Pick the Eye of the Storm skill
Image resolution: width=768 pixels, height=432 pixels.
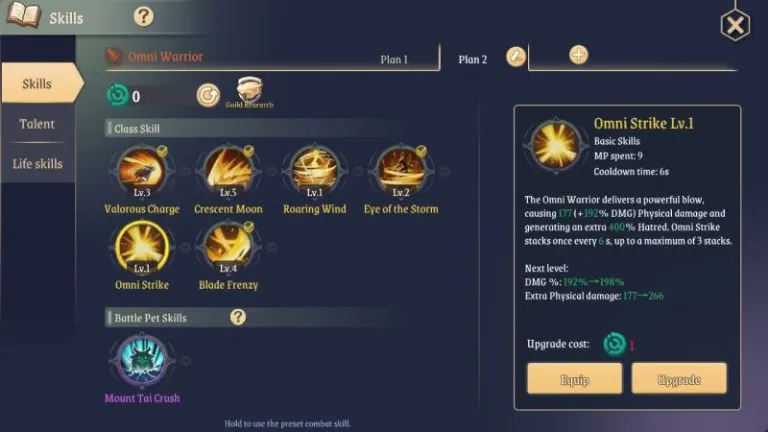401,170
